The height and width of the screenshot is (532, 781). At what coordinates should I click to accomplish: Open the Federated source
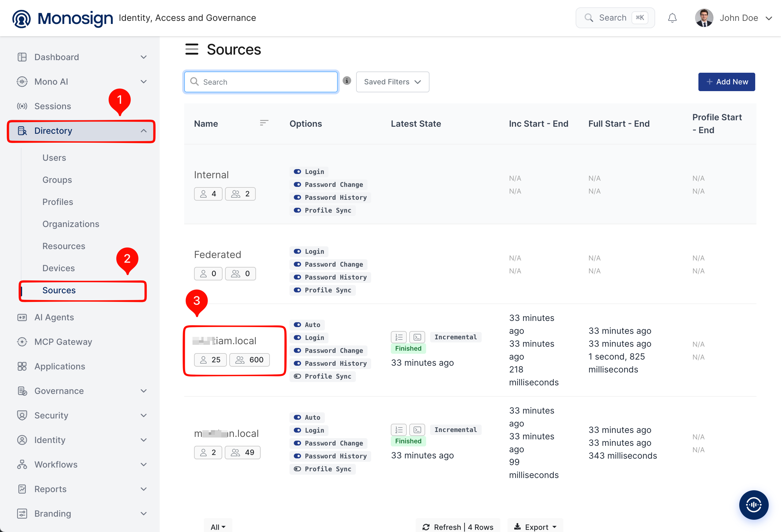point(217,255)
